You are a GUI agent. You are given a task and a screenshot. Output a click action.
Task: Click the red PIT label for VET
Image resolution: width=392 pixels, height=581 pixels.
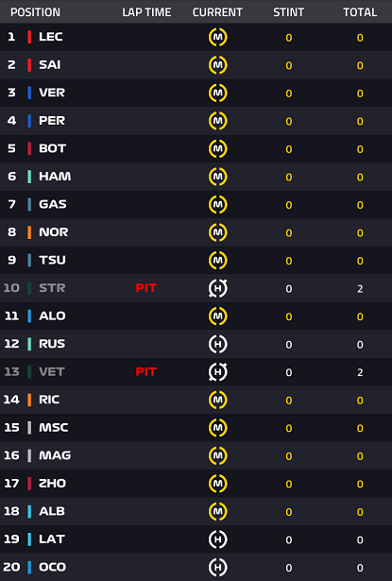[146, 371]
